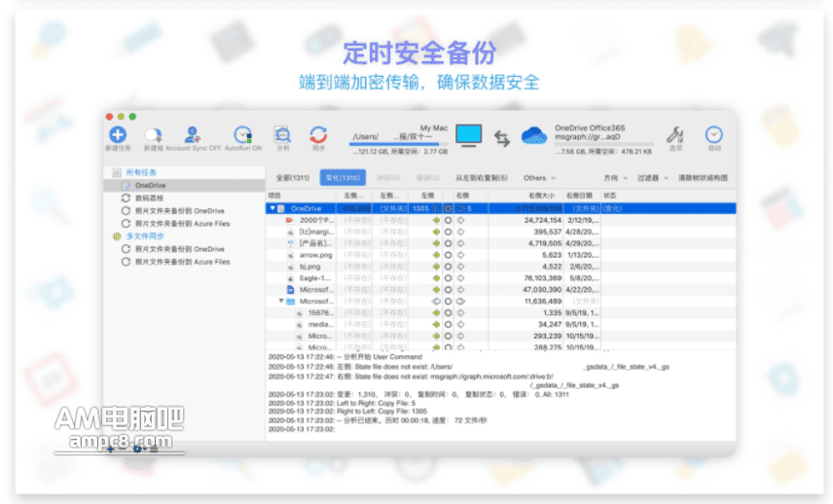Viewport: 833px width, 504px height.
Task: Select the arrow.png file row
Action: pyautogui.click(x=501, y=255)
